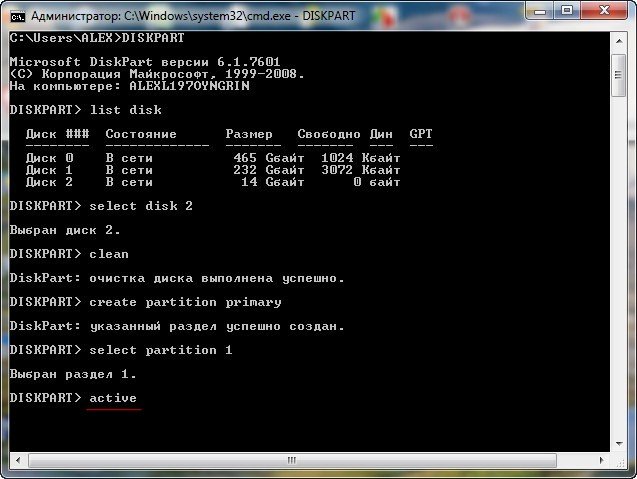Click the 'select partition 1' command
Viewport: 637px width, 479px height.
[x=160, y=350]
